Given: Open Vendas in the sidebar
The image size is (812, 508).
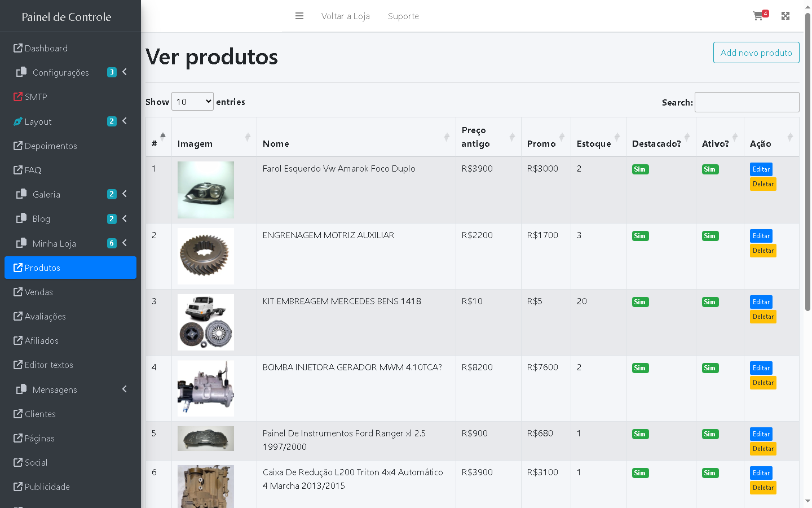Looking at the screenshot, I should pyautogui.click(x=38, y=292).
